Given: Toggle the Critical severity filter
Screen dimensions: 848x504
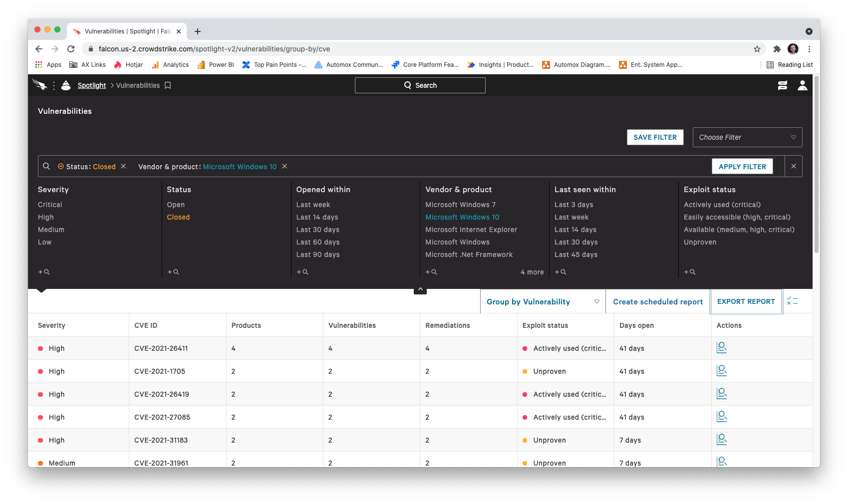Looking at the screenshot, I should pyautogui.click(x=50, y=205).
